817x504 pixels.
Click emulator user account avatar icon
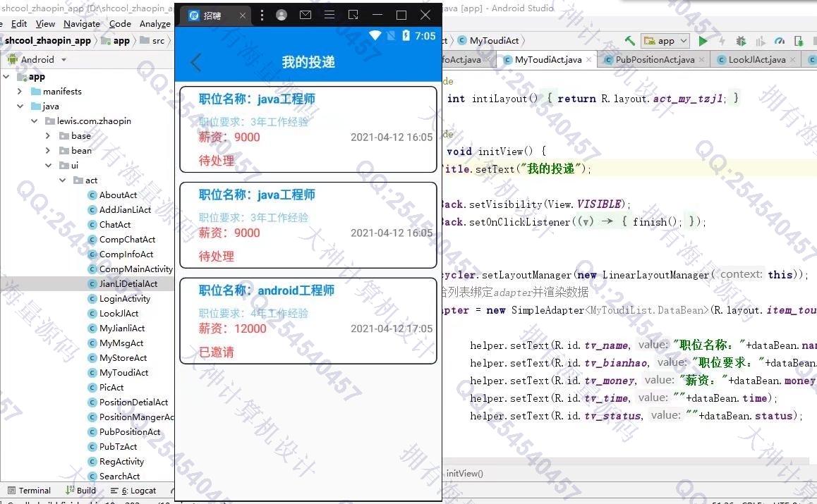click(282, 15)
